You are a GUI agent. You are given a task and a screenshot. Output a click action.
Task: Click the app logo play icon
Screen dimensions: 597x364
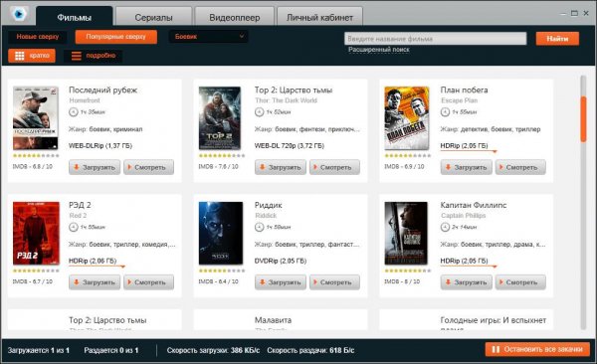click(18, 15)
